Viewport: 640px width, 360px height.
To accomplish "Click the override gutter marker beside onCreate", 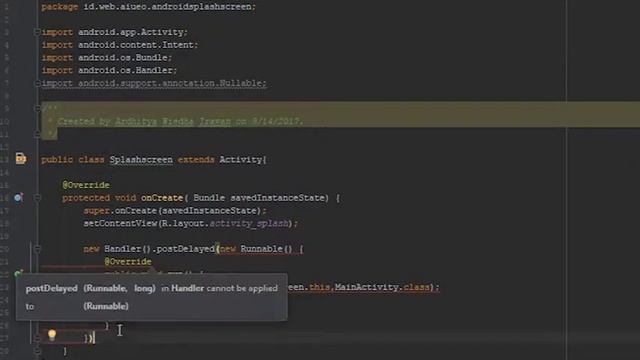I will 18,198.
